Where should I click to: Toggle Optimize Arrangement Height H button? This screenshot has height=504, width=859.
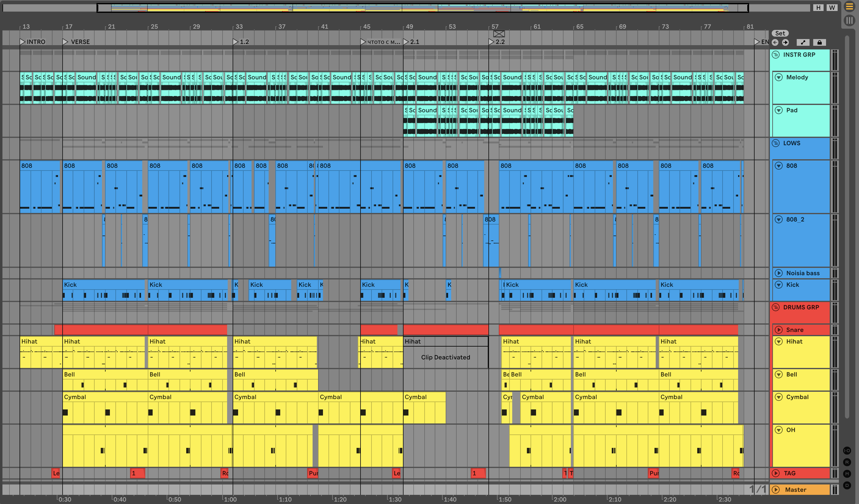[818, 8]
